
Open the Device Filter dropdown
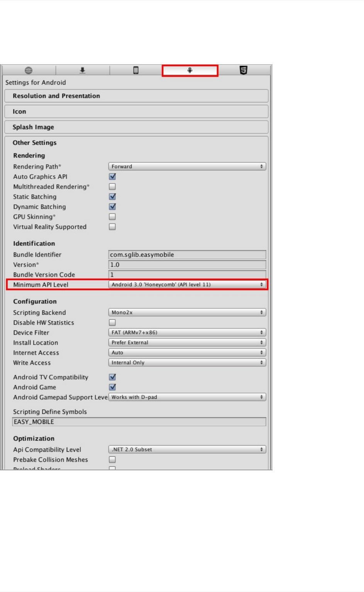[x=187, y=333]
